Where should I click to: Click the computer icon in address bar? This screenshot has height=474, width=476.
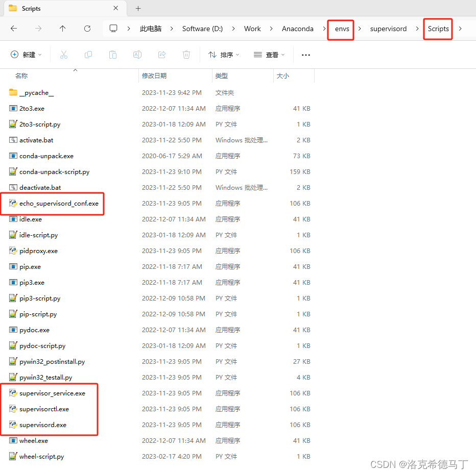click(113, 29)
